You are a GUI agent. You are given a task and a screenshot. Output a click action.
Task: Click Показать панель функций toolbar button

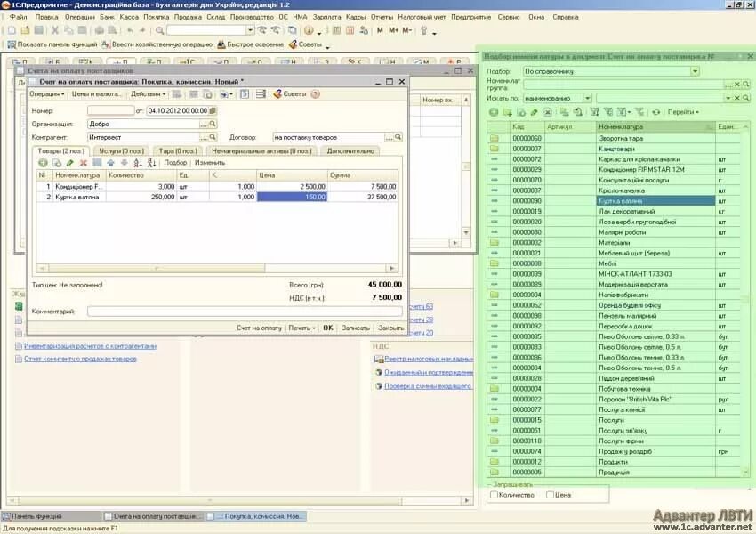[x=52, y=44]
